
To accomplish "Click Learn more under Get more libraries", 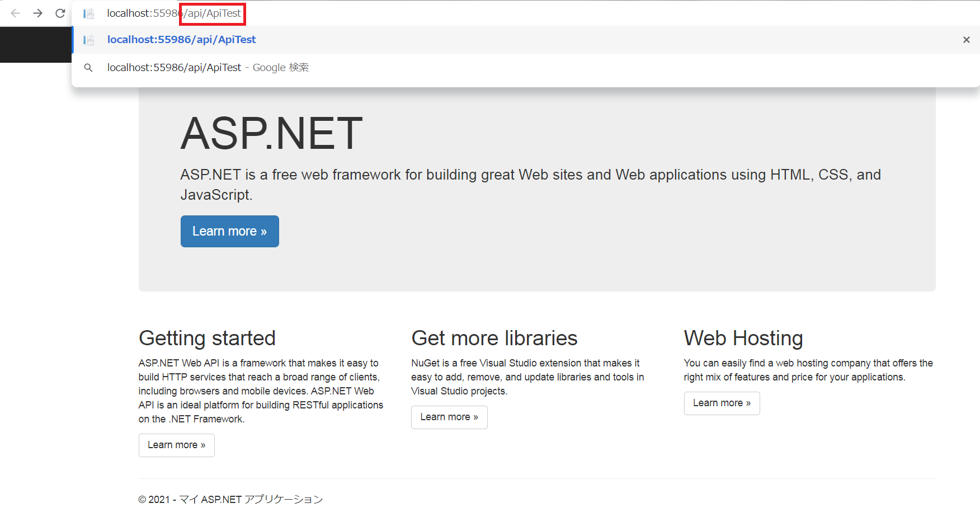I will pyautogui.click(x=449, y=417).
